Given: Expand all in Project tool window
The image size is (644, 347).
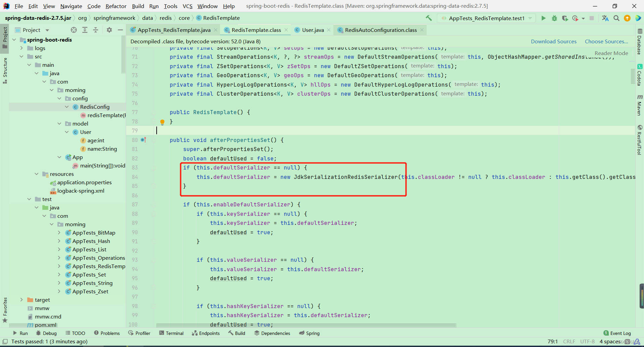Looking at the screenshot, I should pyautogui.click(x=85, y=30).
